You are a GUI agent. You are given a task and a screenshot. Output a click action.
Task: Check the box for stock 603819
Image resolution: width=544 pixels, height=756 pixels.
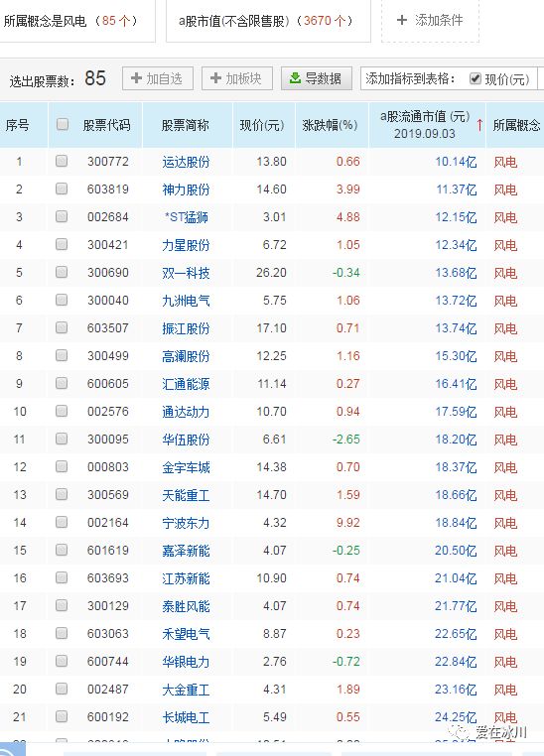point(62,189)
